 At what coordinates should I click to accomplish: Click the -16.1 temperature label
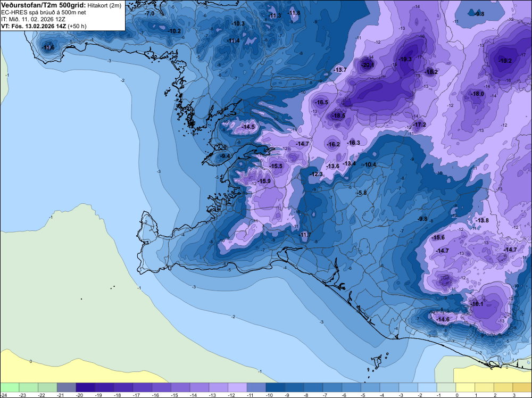coord(477,304)
